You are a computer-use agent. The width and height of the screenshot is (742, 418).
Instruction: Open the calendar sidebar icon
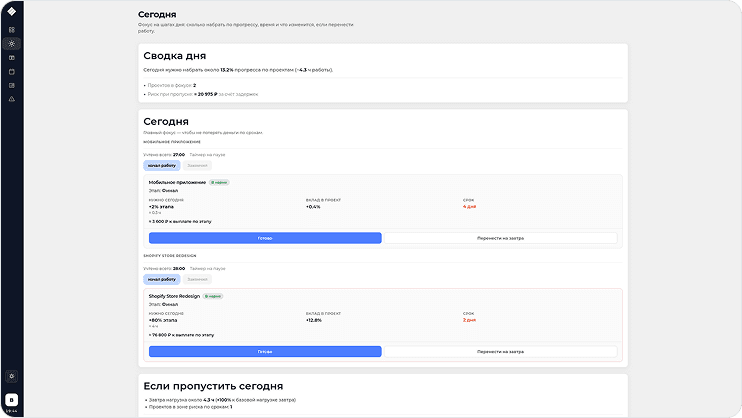click(x=12, y=72)
